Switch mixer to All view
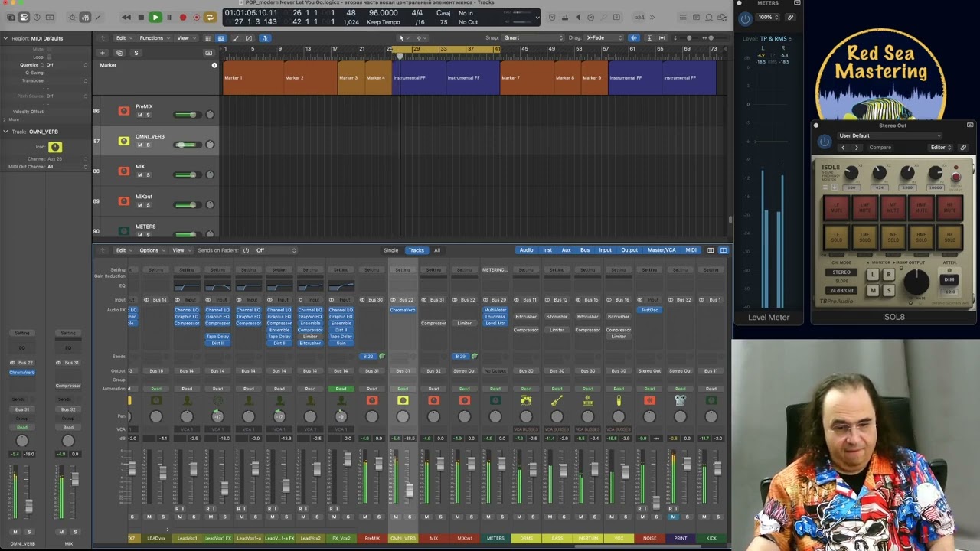The height and width of the screenshot is (551, 980). pos(437,250)
